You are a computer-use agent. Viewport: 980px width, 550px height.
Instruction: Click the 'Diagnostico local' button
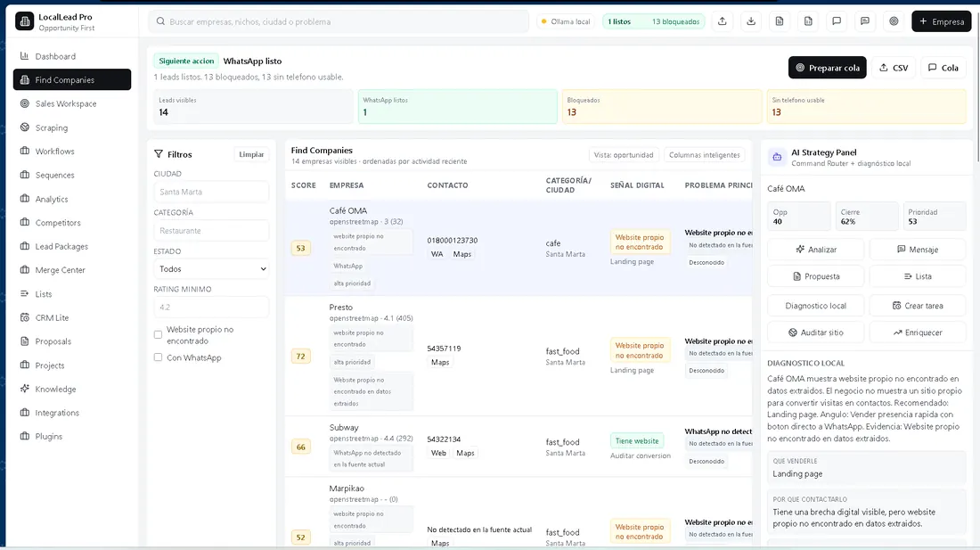pyautogui.click(x=815, y=305)
